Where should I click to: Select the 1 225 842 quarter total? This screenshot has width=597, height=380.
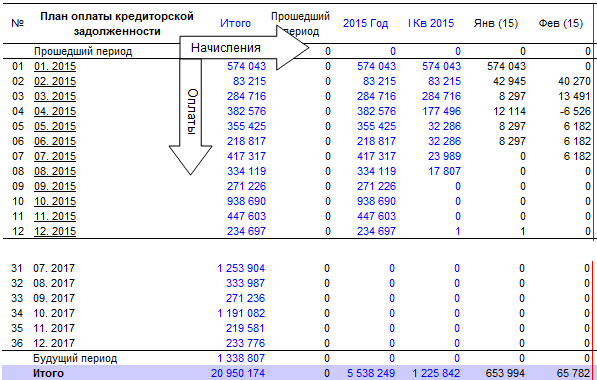point(436,373)
